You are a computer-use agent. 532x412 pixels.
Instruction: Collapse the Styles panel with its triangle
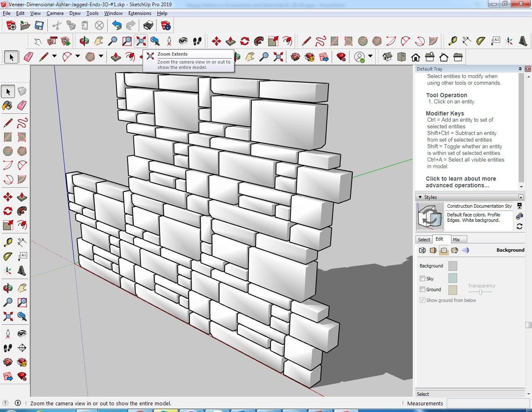click(x=420, y=197)
